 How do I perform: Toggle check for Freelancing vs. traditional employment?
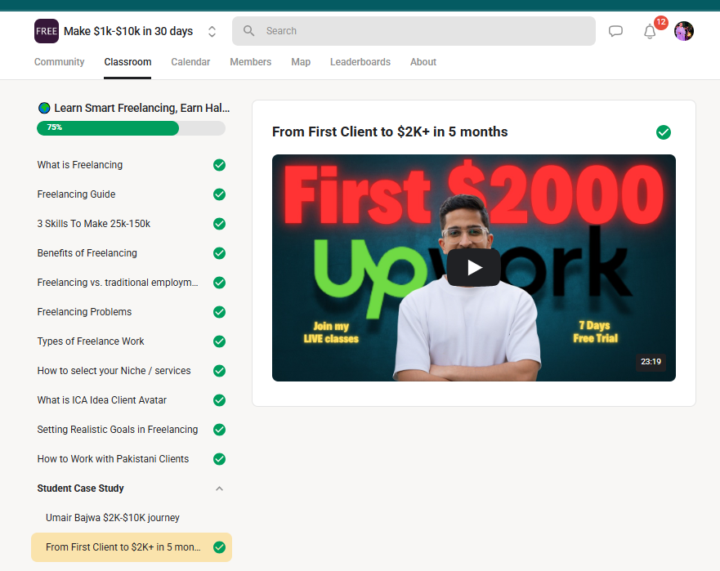(219, 282)
